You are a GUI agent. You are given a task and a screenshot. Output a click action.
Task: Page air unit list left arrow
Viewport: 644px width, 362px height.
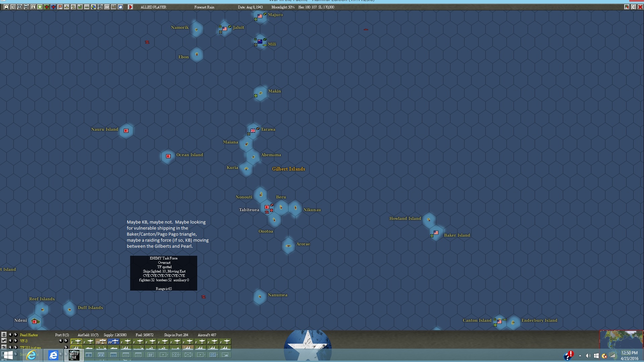[61, 341]
